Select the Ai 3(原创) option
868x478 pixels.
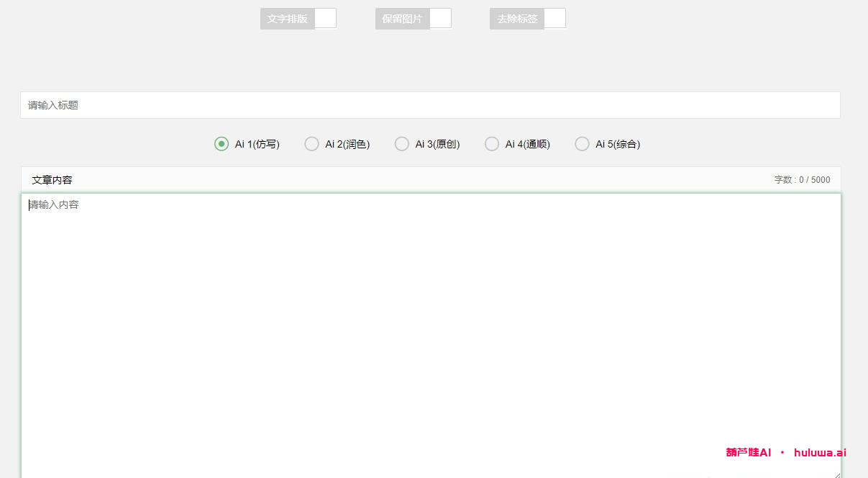(x=402, y=144)
